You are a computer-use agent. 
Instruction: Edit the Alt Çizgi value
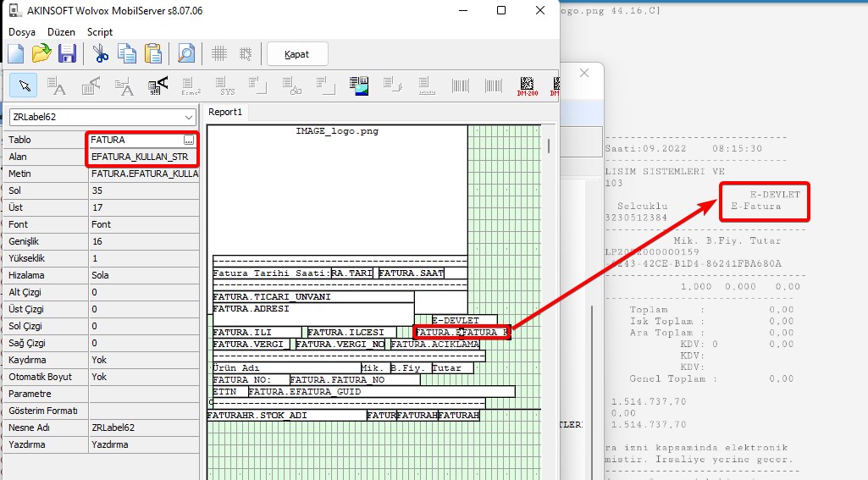tap(144, 292)
